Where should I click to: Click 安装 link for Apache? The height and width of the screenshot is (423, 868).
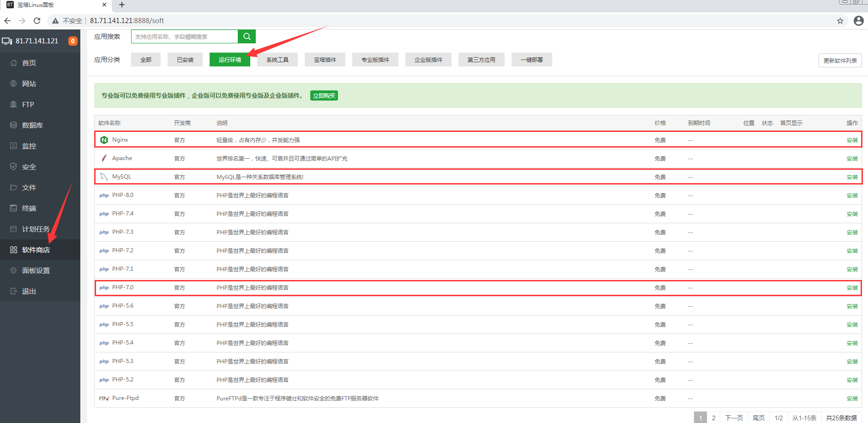point(852,159)
